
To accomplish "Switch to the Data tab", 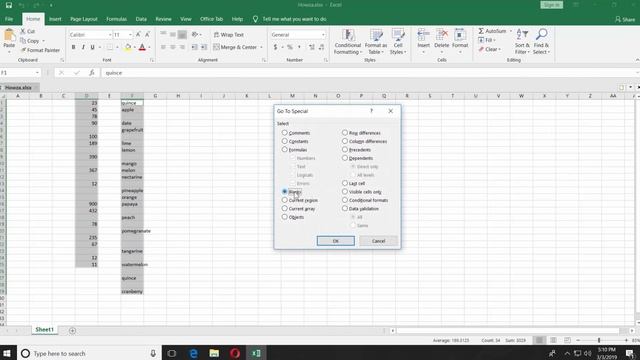I will pos(141,19).
